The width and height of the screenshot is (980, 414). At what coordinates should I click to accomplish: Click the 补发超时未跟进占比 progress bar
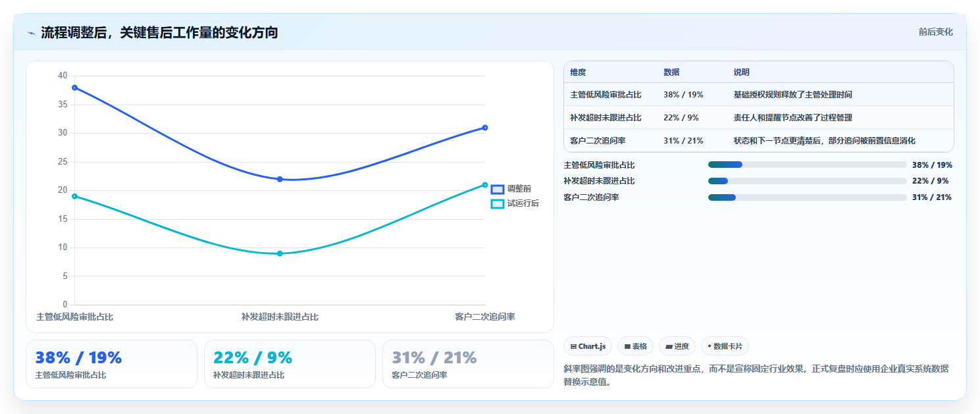click(x=807, y=181)
